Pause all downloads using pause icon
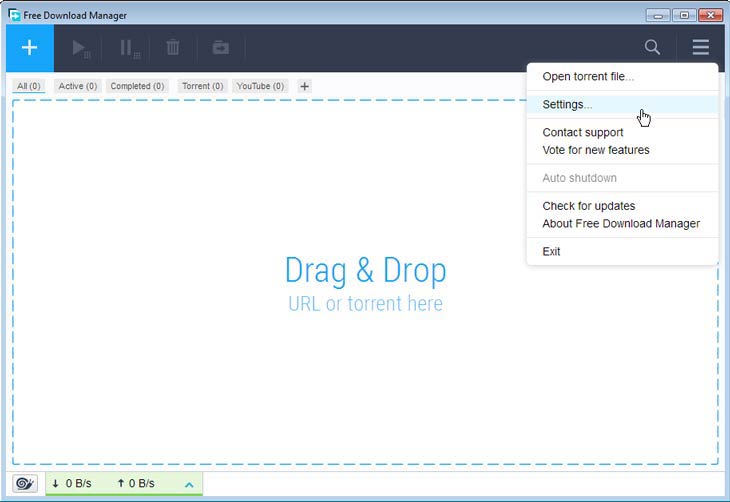The height and width of the screenshot is (502, 730). pyautogui.click(x=129, y=48)
